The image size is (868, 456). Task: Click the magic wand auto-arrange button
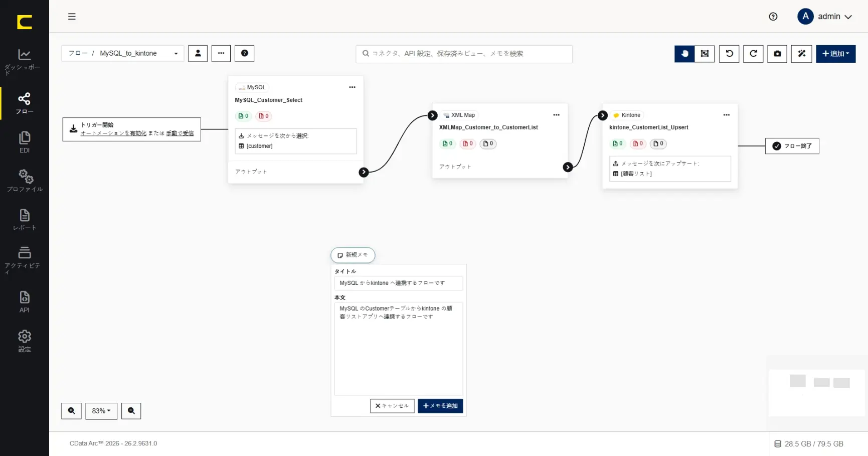[801, 54]
